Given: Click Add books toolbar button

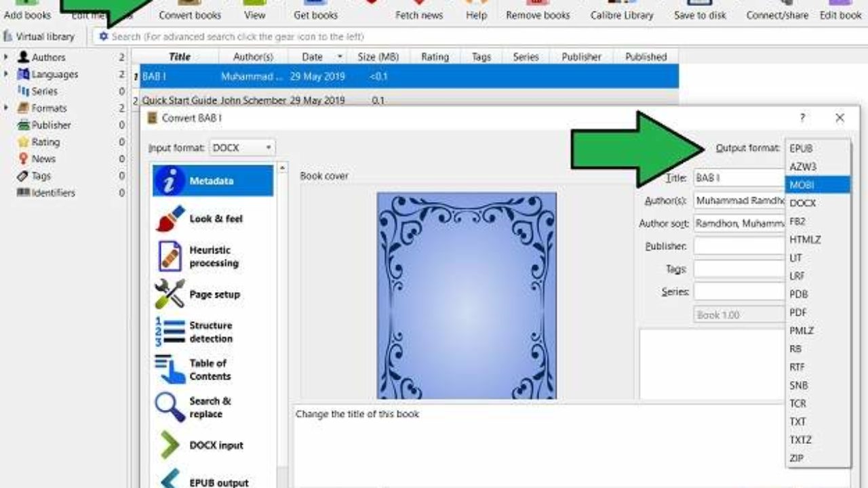Looking at the screenshot, I should tap(28, 10).
